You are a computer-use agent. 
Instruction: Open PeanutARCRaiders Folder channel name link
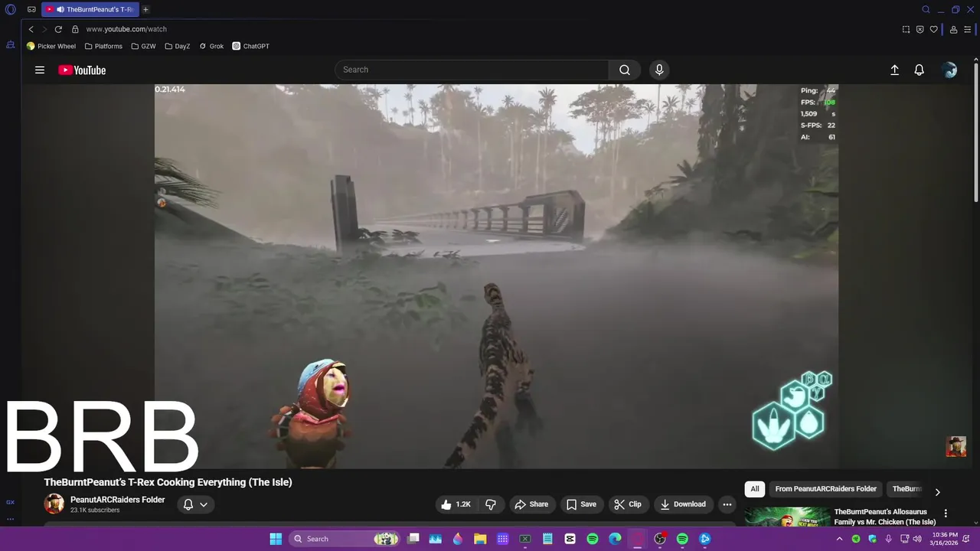(117, 500)
